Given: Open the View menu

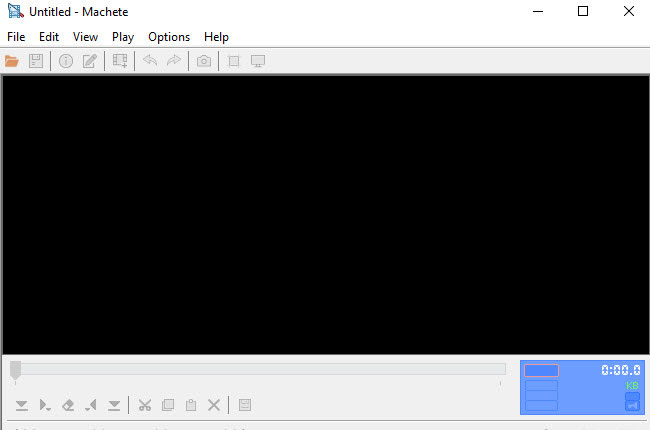Looking at the screenshot, I should click(x=85, y=37).
